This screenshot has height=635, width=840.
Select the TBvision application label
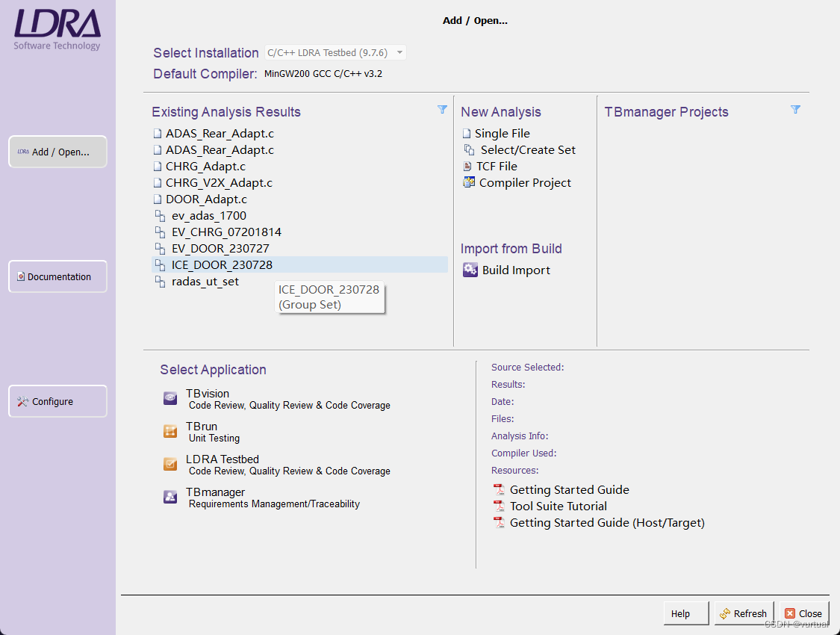point(208,393)
